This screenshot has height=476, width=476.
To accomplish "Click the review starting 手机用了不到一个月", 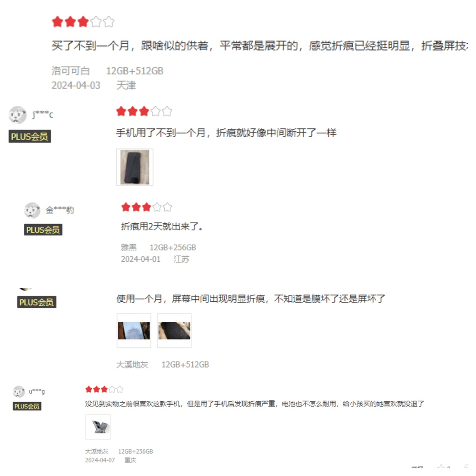I will click(x=227, y=133).
